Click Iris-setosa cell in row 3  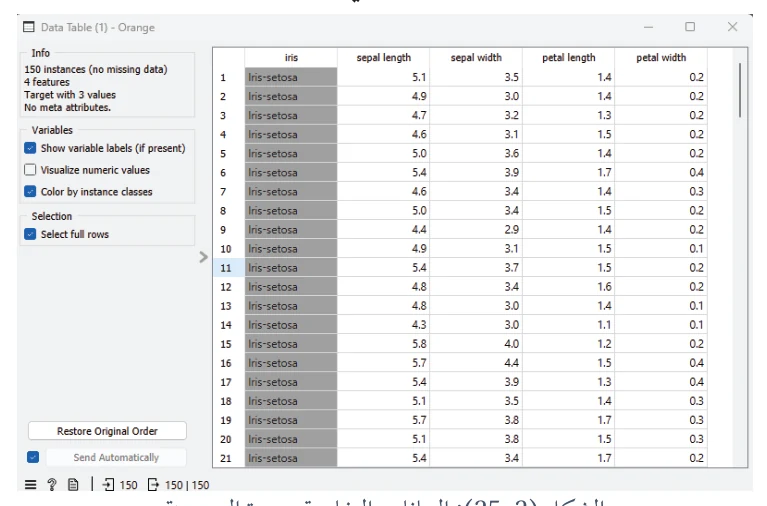291,115
